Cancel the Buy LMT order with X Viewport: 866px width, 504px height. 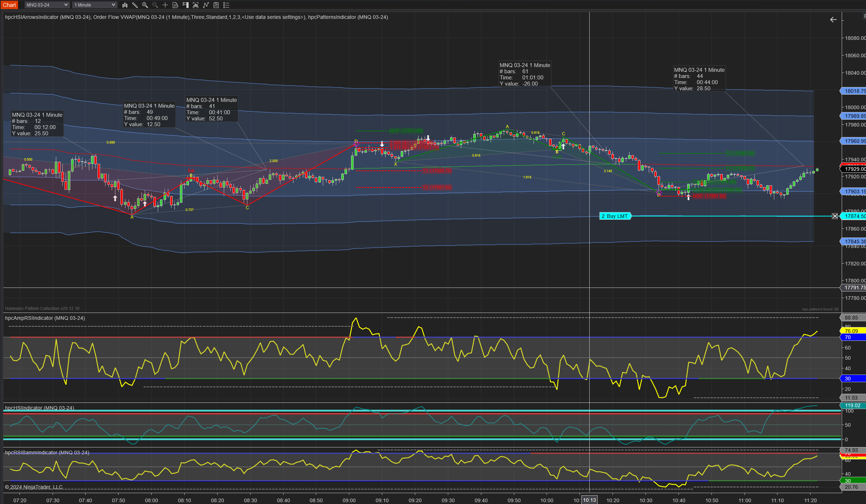point(835,216)
